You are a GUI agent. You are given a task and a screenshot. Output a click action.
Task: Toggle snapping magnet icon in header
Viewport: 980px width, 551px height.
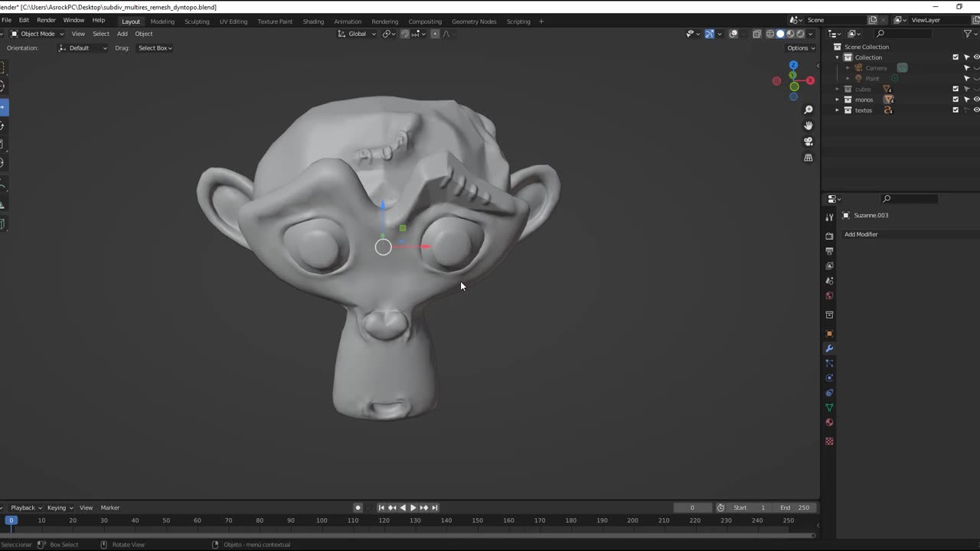[x=404, y=34]
